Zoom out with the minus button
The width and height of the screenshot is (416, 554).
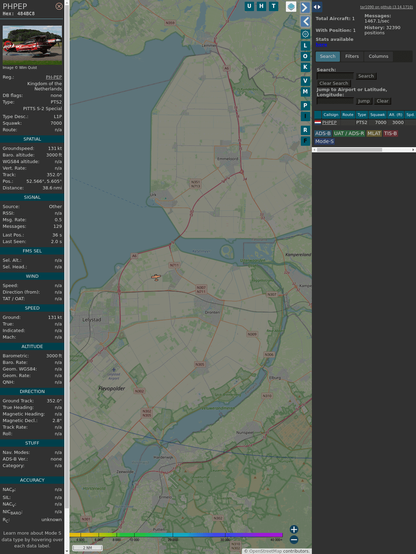click(294, 540)
